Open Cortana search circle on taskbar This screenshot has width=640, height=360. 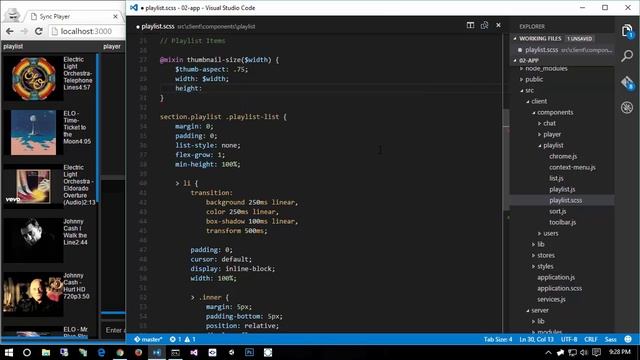click(x=27, y=352)
